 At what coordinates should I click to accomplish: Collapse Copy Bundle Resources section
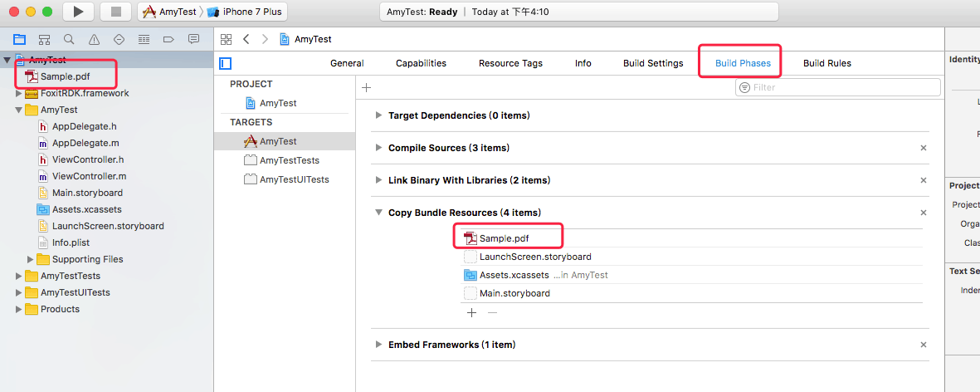(378, 213)
